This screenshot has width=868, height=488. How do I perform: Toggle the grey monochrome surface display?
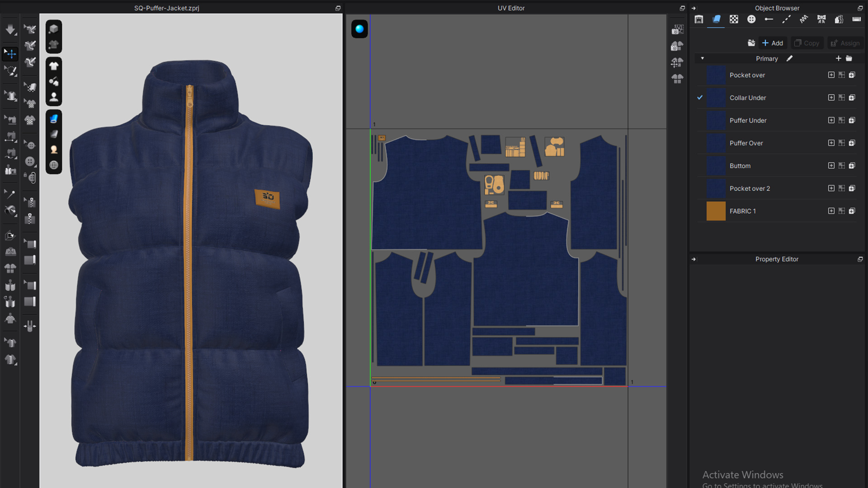[x=54, y=134]
